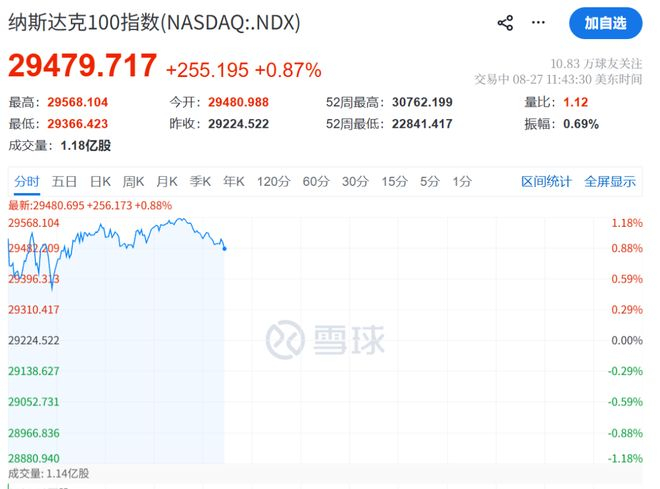Open the 周K chart tab

(133, 181)
